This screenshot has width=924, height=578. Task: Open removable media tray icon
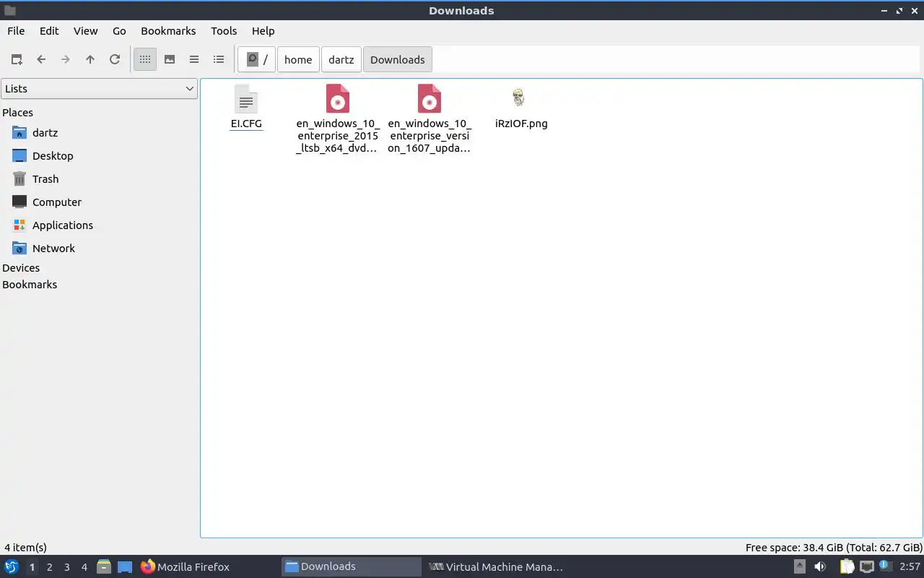799,566
